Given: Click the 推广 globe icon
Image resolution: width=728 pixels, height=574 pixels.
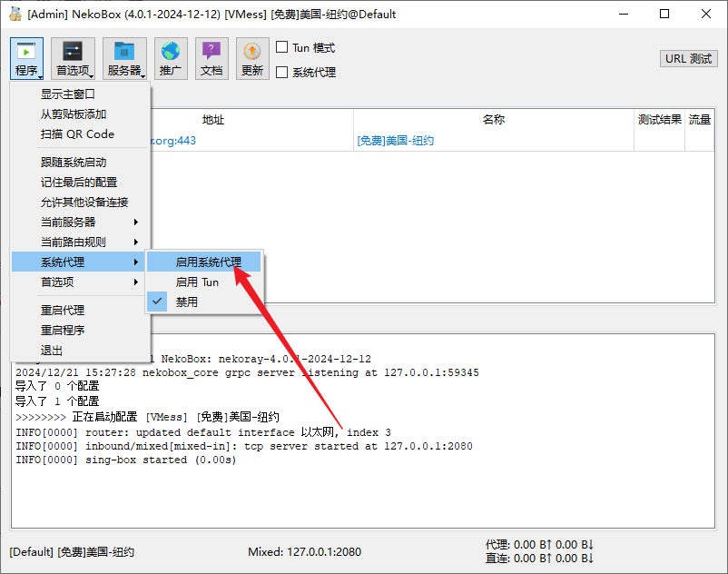Looking at the screenshot, I should coord(171,58).
